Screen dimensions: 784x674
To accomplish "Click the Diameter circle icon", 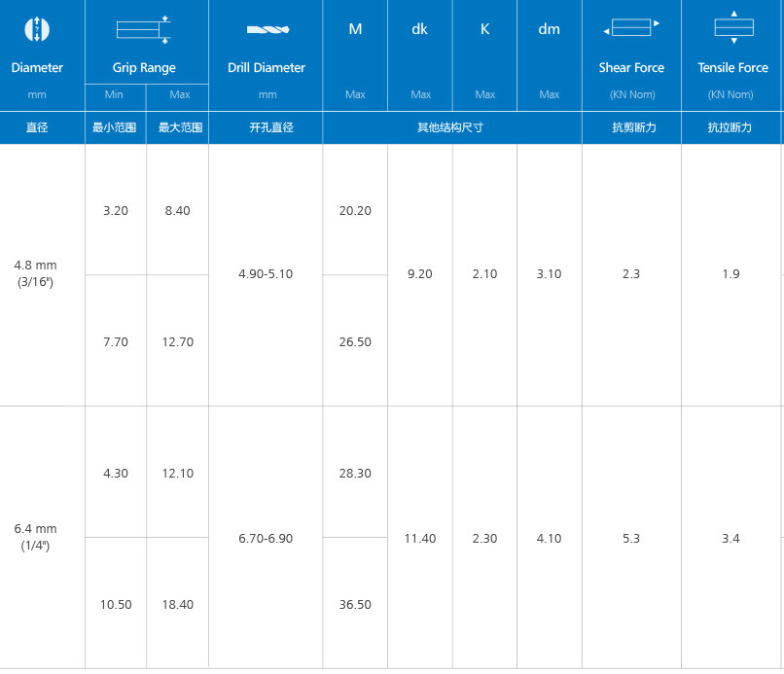I will [x=36, y=29].
